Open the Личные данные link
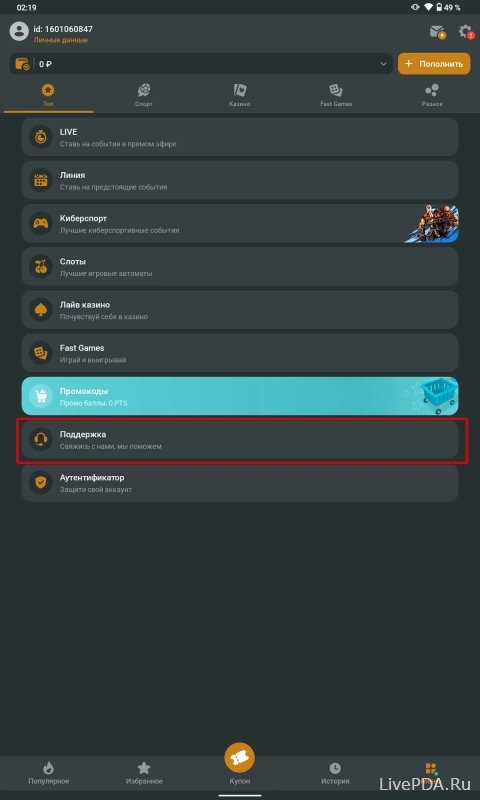The height and width of the screenshot is (800, 480). 61,40
